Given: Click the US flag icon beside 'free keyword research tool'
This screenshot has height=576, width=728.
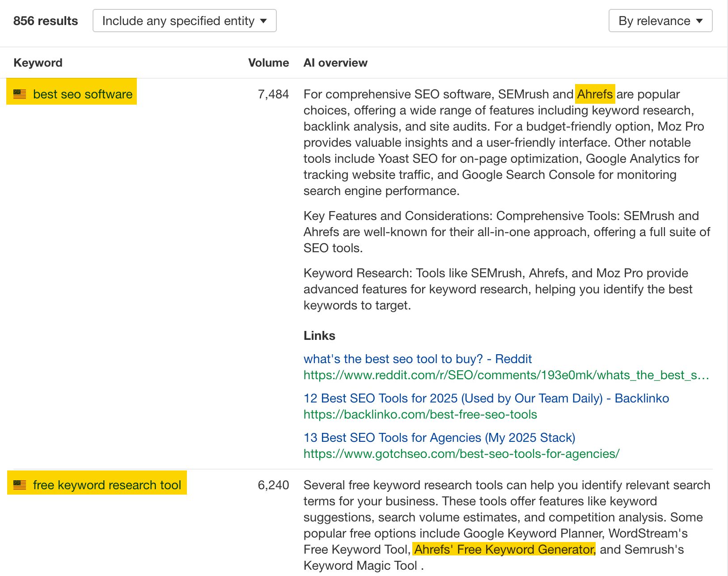Looking at the screenshot, I should coord(19,485).
